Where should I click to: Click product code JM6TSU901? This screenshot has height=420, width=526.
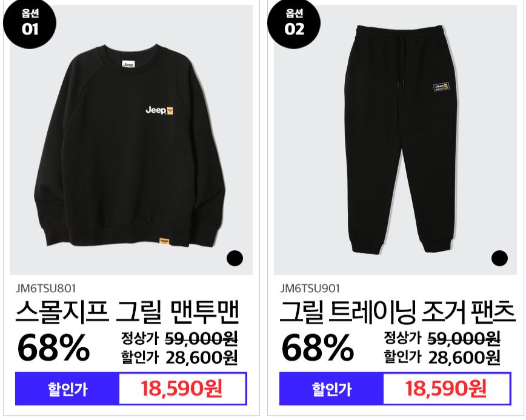tap(310, 288)
